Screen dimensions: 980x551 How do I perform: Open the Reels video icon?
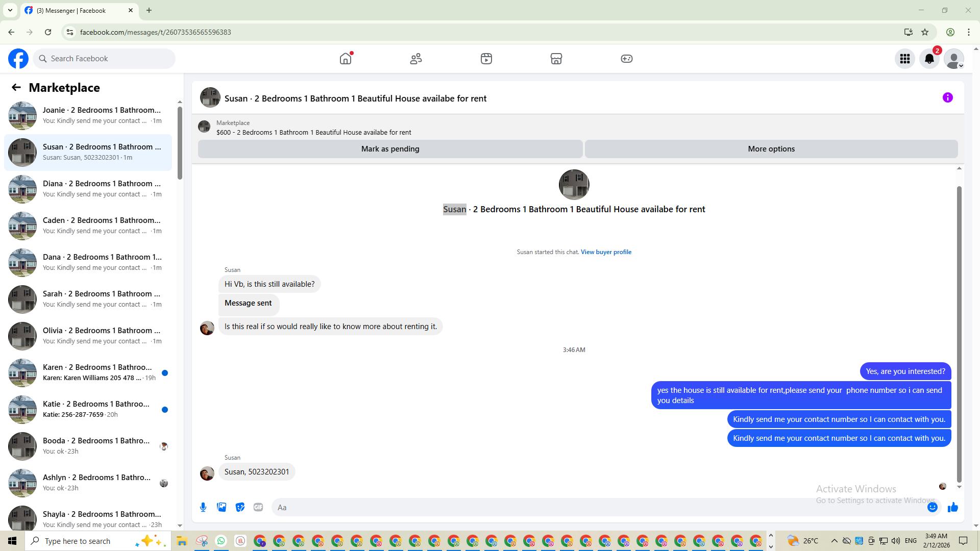pyautogui.click(x=486, y=59)
